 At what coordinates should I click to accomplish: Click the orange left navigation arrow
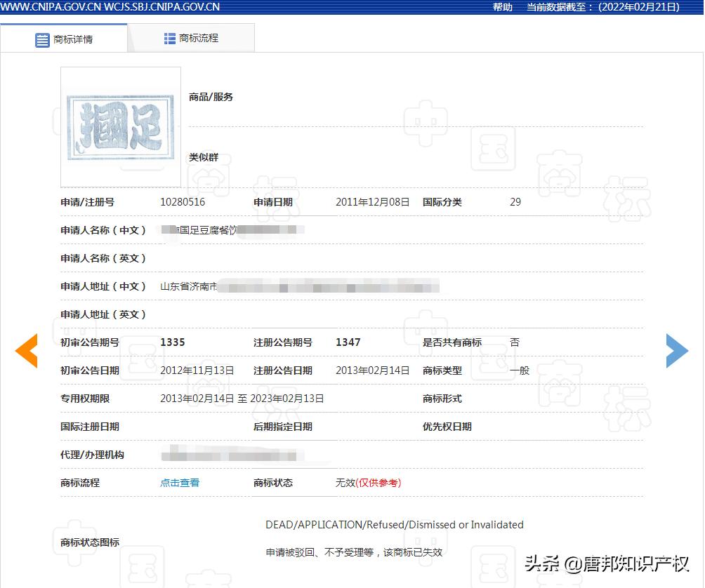tap(27, 351)
